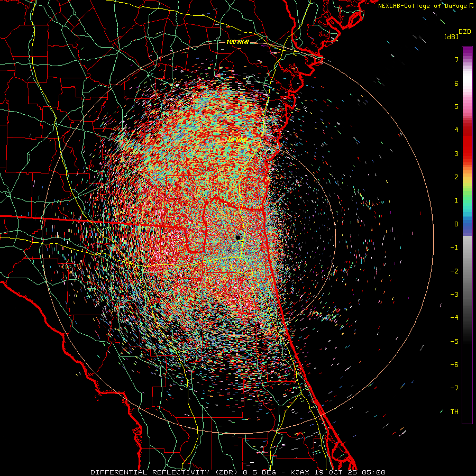
Task: Click the 1 value on the dB scale
Action: [456, 200]
